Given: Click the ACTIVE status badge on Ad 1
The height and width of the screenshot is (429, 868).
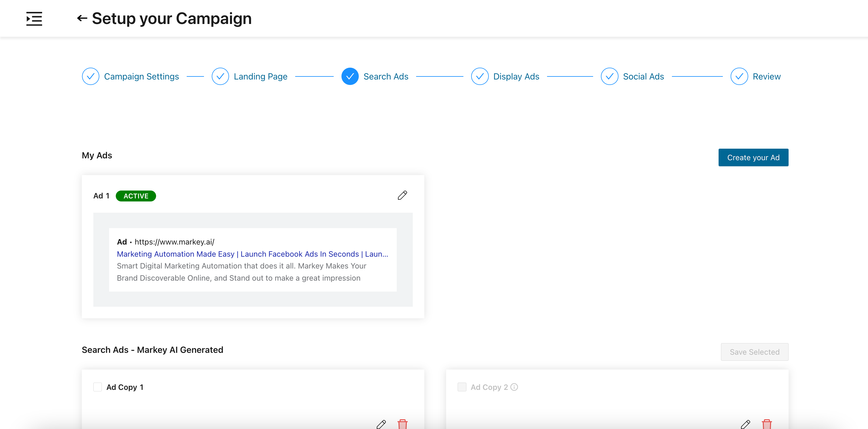Looking at the screenshot, I should click(136, 196).
